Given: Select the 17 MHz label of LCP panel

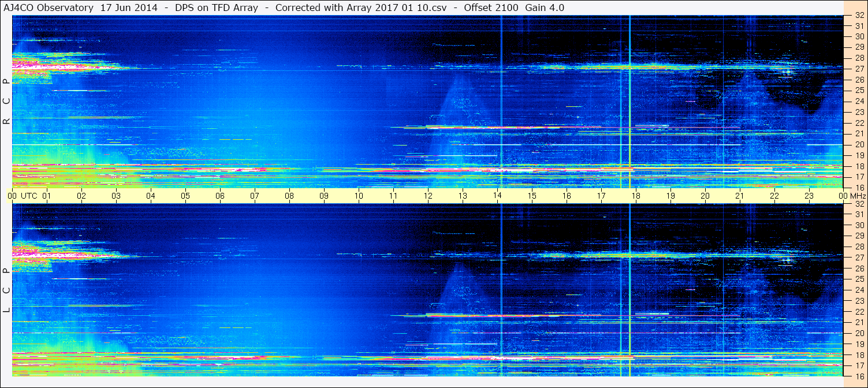Looking at the screenshot, I should coord(859,365).
